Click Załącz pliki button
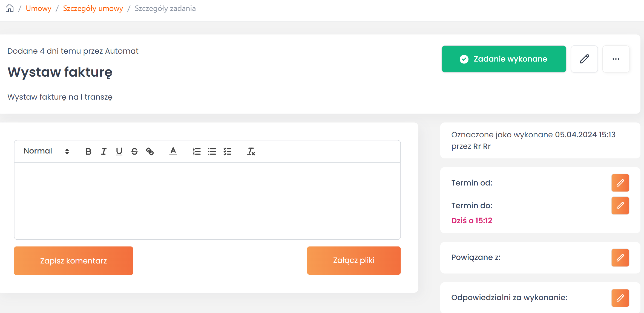The image size is (644, 313). point(354,260)
